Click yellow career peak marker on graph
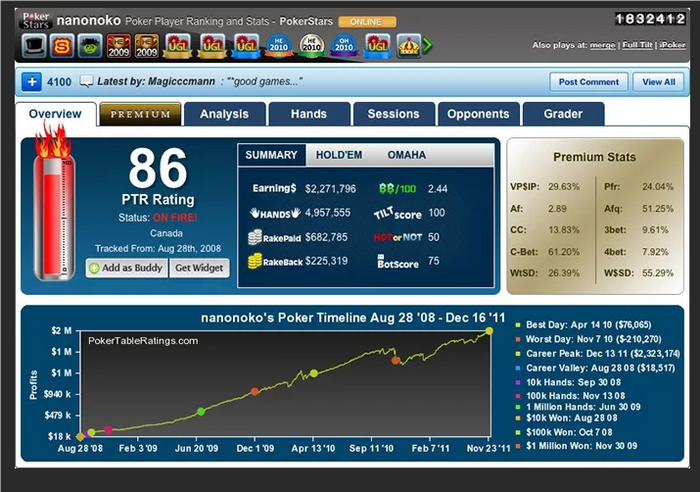The height and width of the screenshot is (492, 700). coord(489,331)
